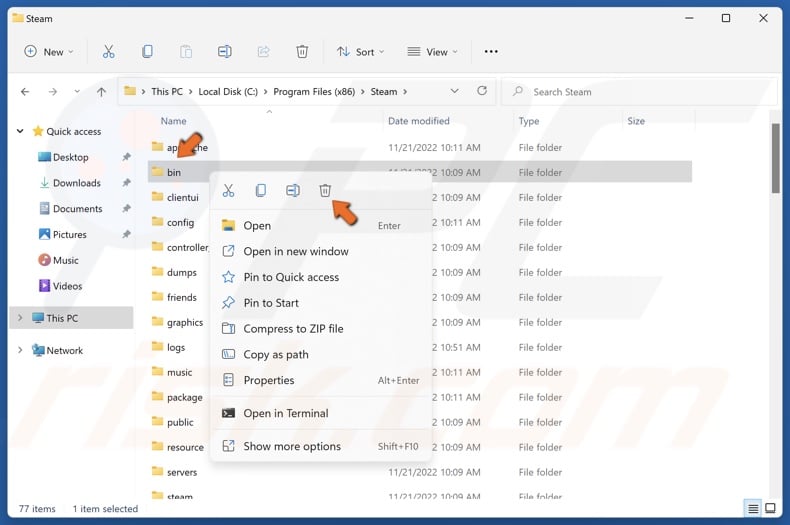Click the This PC breadcrumb in the address bar
This screenshot has height=525, width=790.
167,92
